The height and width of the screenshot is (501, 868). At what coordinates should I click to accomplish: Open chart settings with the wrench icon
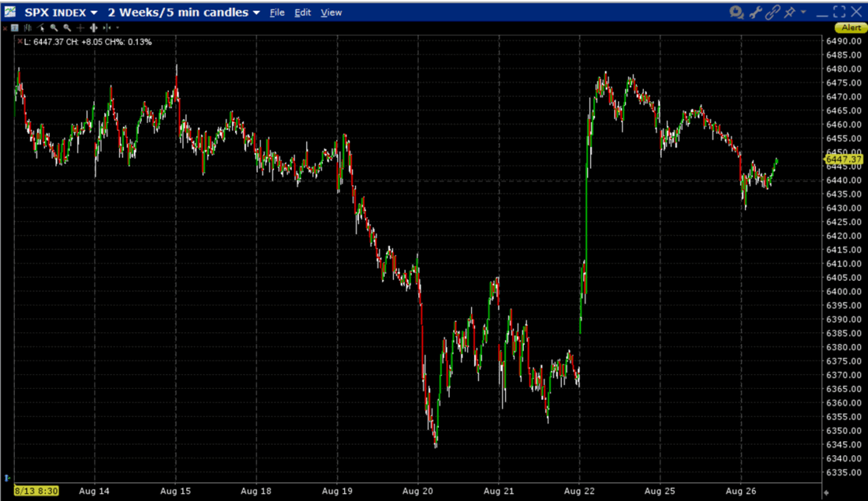[756, 12]
